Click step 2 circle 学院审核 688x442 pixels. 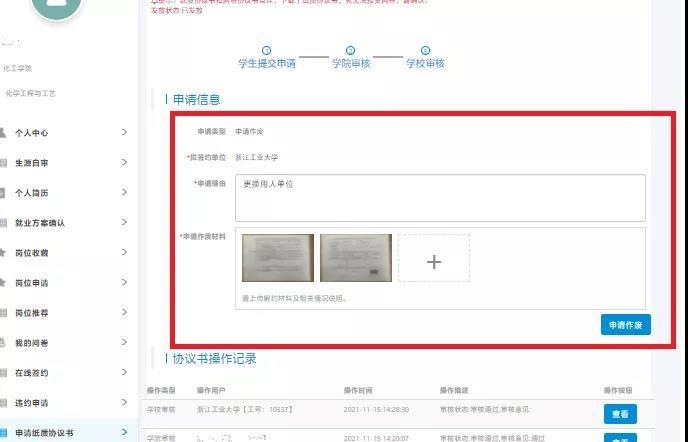tap(350, 50)
